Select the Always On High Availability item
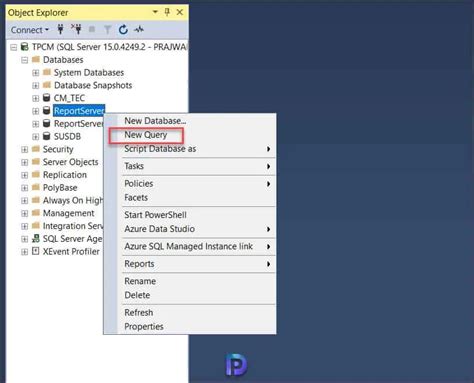This screenshot has width=474, height=383. tap(73, 200)
